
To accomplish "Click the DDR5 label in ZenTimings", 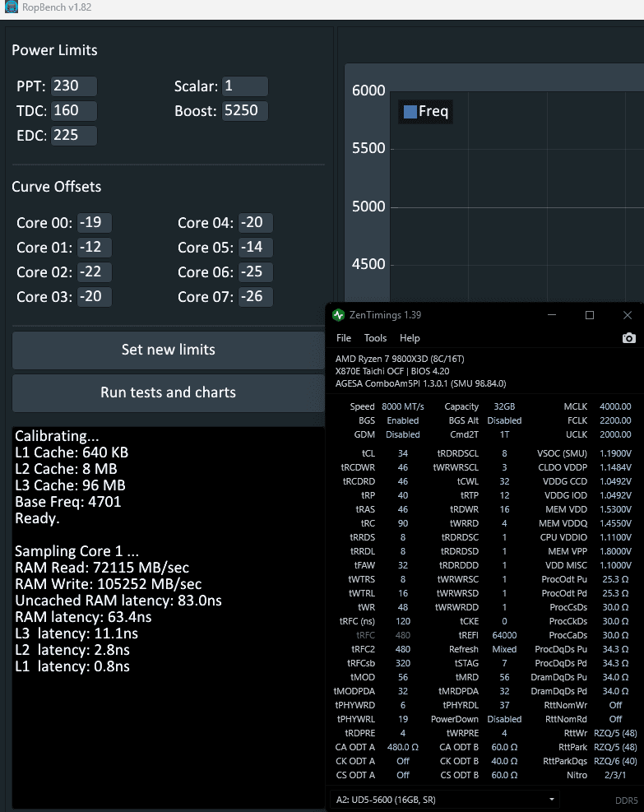I will click(627, 800).
